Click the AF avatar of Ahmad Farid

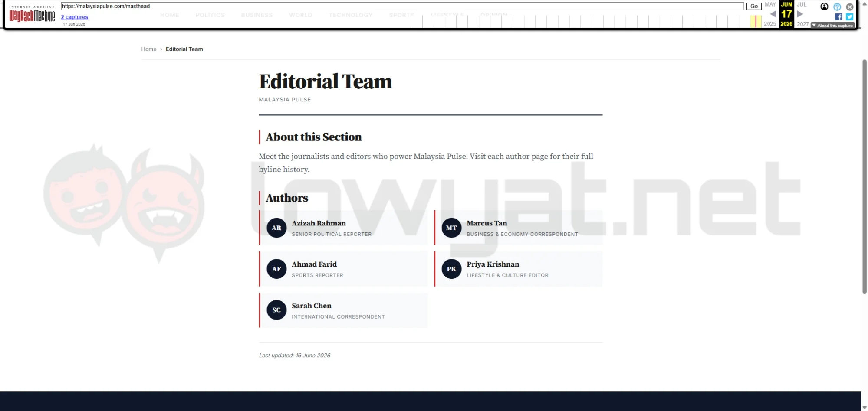[276, 269]
